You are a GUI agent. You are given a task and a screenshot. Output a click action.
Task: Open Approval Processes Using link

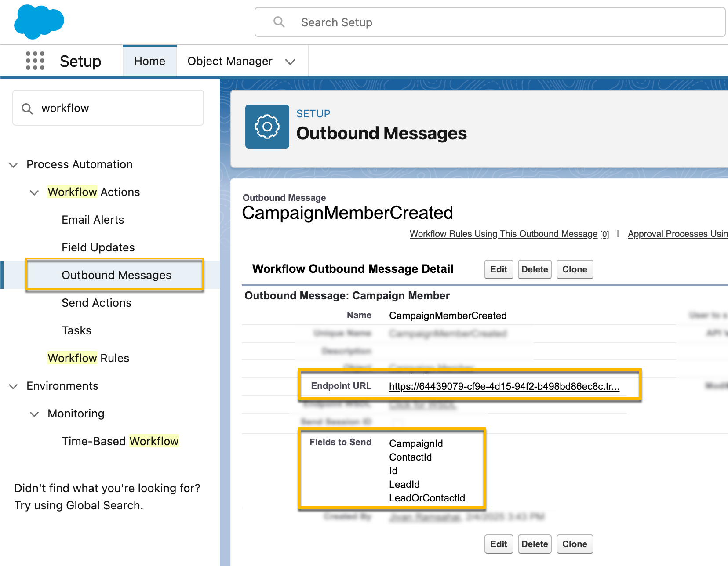pos(677,234)
